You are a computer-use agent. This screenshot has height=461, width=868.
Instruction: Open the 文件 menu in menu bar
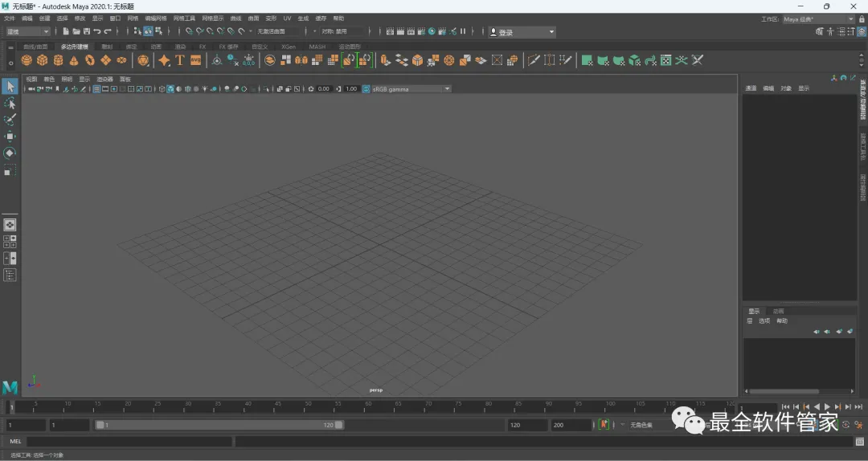(x=10, y=18)
